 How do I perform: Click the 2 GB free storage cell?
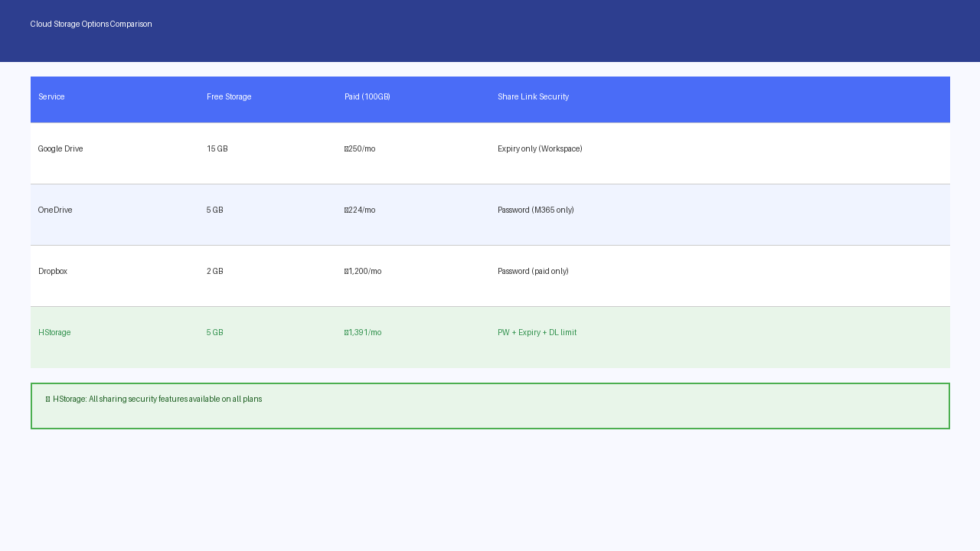pyautogui.click(x=215, y=272)
